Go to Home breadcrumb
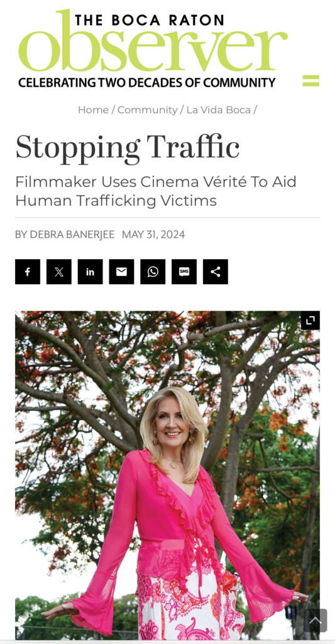Viewport: 335px width, 644px height. 93,110
